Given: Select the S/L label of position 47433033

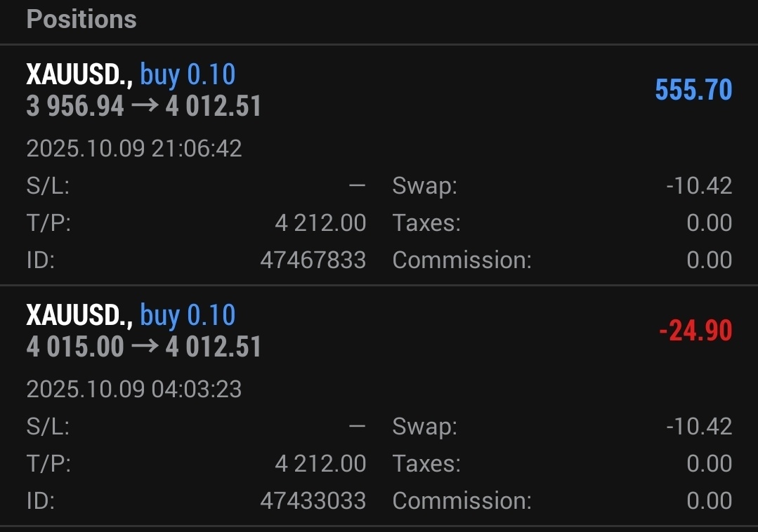Looking at the screenshot, I should pos(48,427).
